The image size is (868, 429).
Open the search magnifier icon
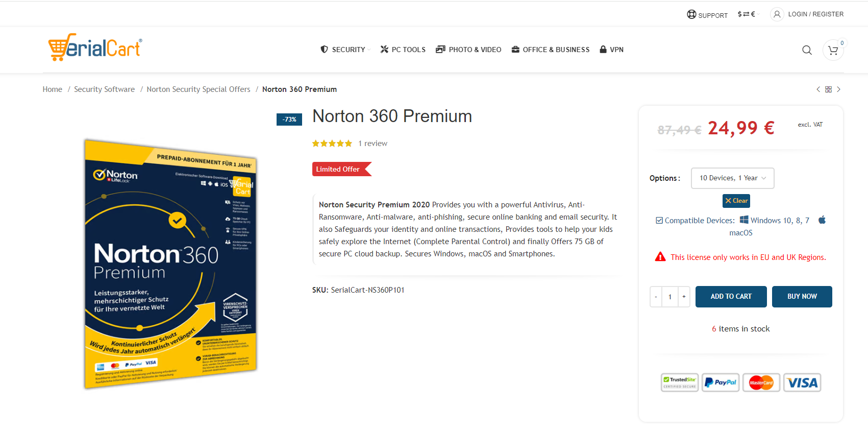tap(807, 50)
